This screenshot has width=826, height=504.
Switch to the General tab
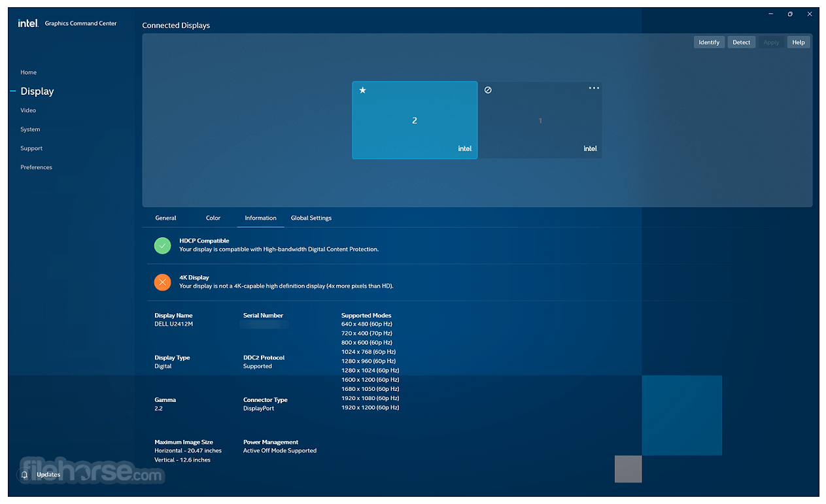pos(165,218)
